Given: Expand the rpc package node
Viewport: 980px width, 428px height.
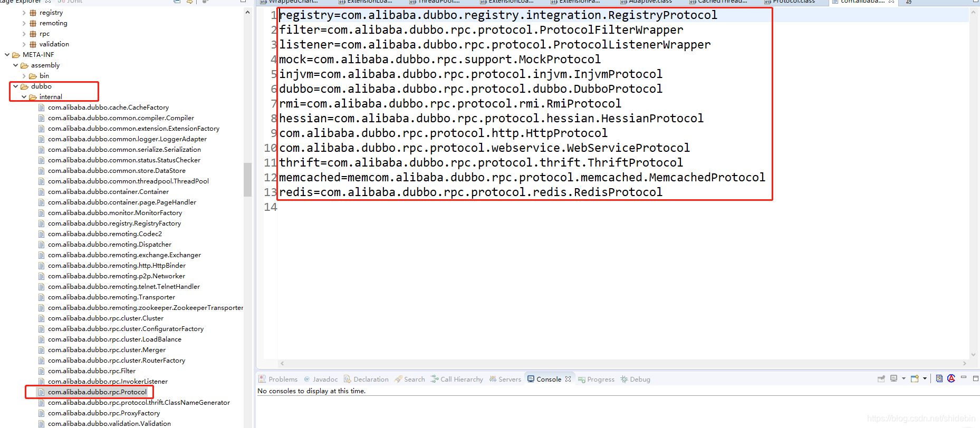Looking at the screenshot, I should (x=24, y=34).
